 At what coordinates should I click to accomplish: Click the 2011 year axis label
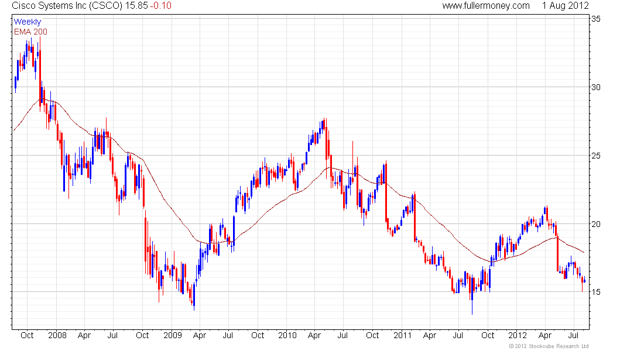click(x=403, y=335)
